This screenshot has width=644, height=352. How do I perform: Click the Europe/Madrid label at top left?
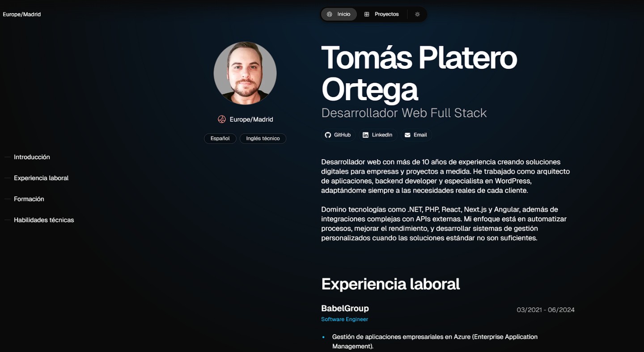(21, 14)
